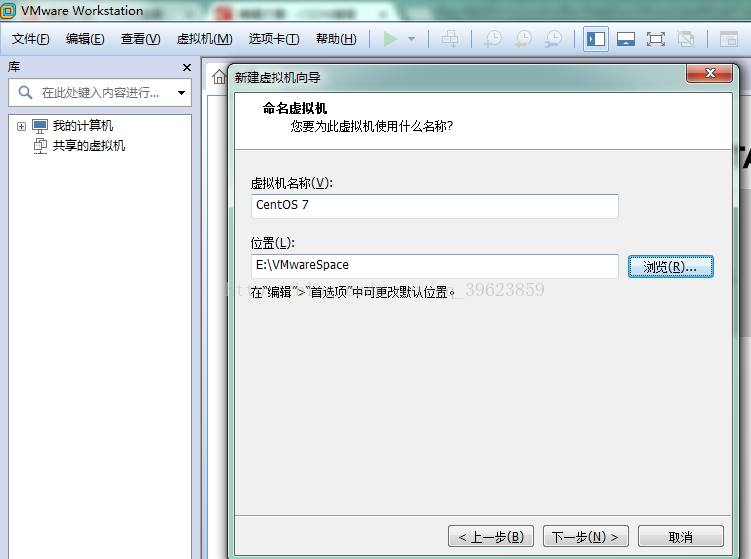Viewport: 751px width, 559px height.
Task: Click the green Power On play icon
Action: (x=390, y=39)
